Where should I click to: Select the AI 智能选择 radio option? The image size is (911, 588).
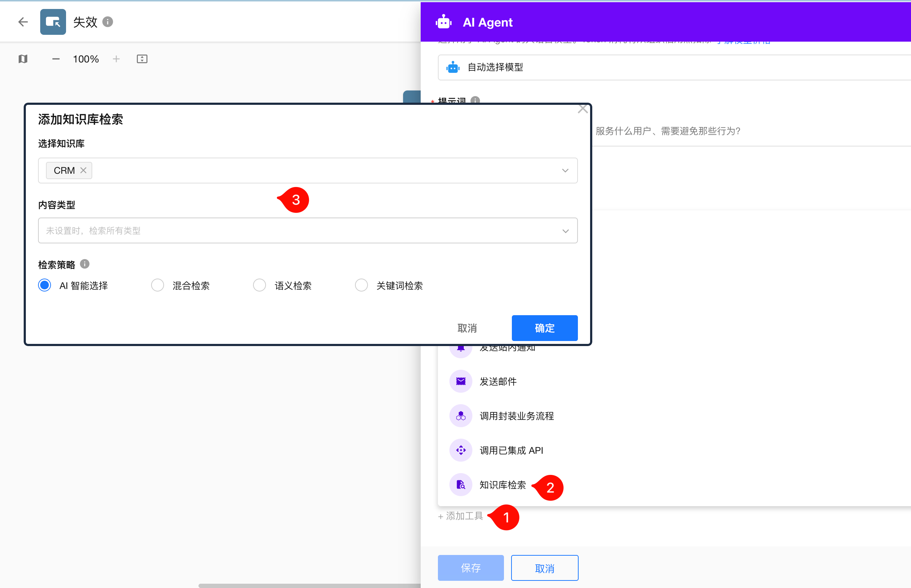45,285
